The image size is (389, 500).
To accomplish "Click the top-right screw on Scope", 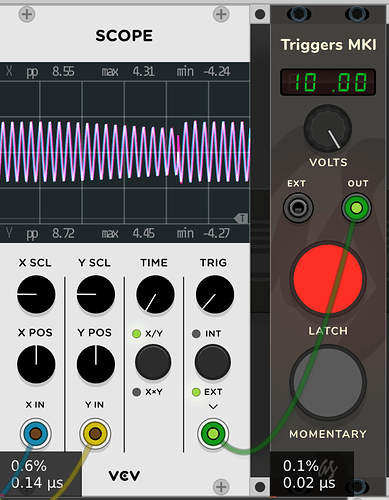I will pos(221,14).
